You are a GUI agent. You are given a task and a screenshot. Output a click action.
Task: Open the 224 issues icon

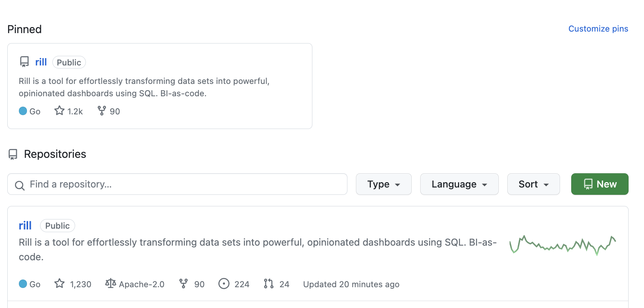[224, 284]
